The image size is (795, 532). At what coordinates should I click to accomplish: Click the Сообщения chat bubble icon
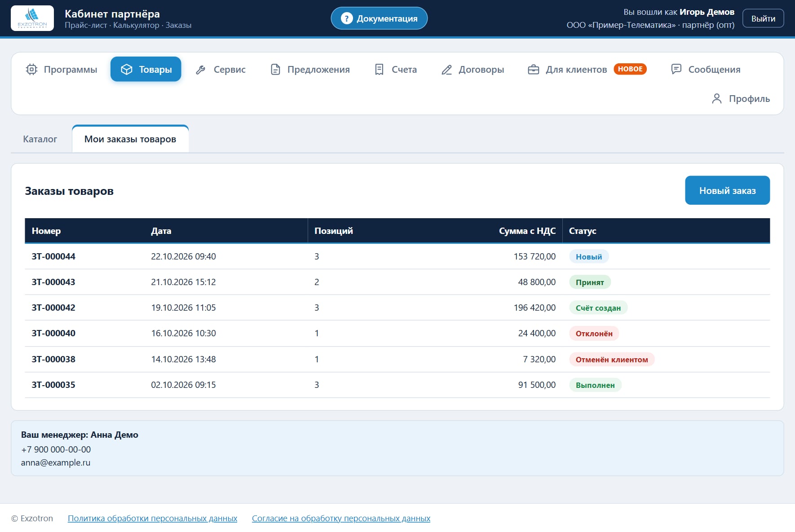click(x=676, y=69)
